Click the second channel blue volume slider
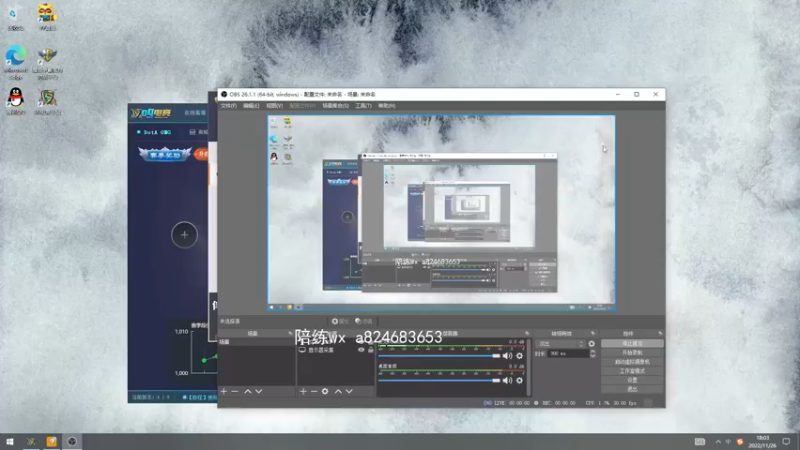The image size is (800, 450). [x=439, y=380]
